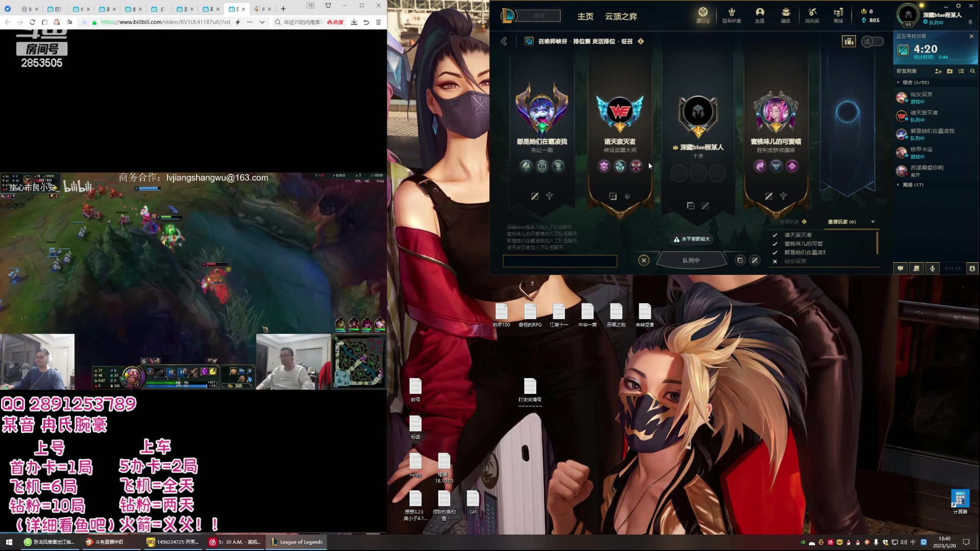Open 冠军杯赛 Clash icon
The image size is (980, 551).
(x=731, y=15)
